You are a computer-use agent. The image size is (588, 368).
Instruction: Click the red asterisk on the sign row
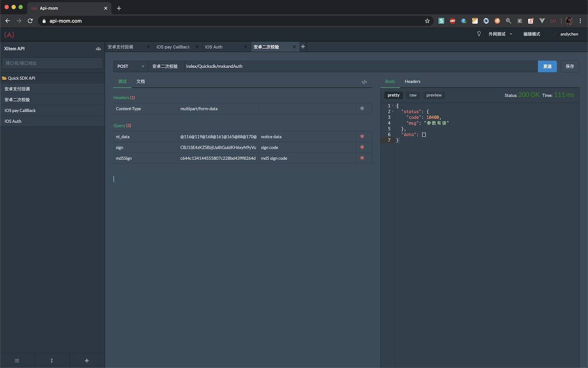(362, 147)
